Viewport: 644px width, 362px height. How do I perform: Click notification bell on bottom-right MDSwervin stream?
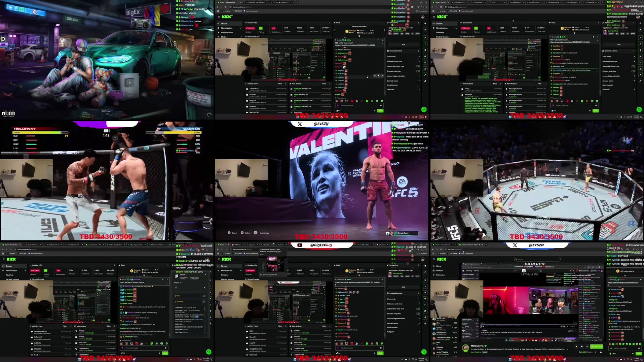(576, 346)
